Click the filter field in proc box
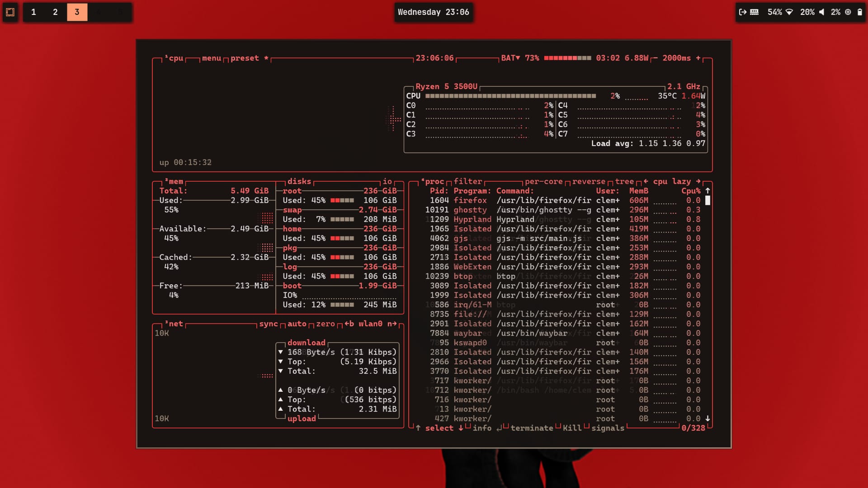The height and width of the screenshot is (488, 868). point(467,181)
